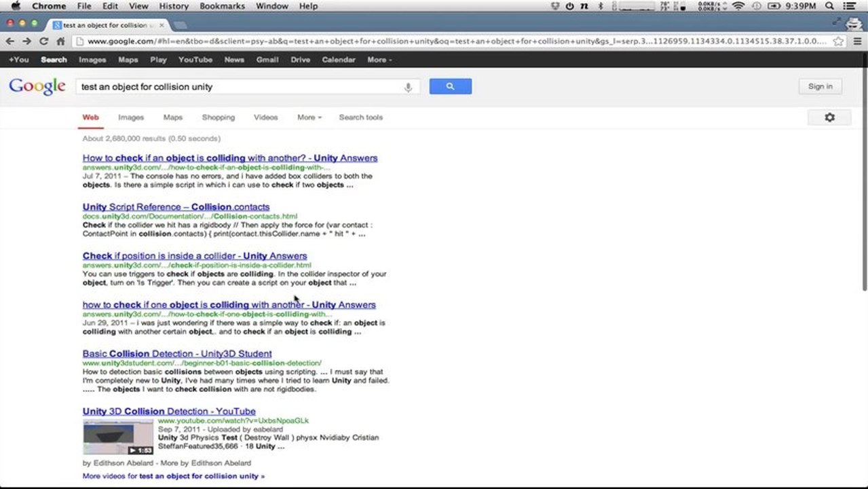
Task: Open Spotlight search in the menu bar
Action: pos(830,6)
